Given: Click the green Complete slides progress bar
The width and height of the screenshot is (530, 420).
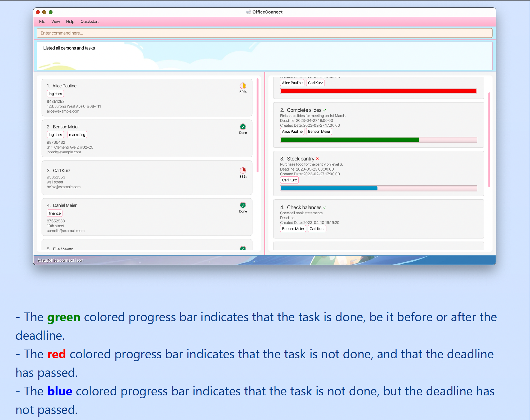Looking at the screenshot, I should tap(350, 140).
